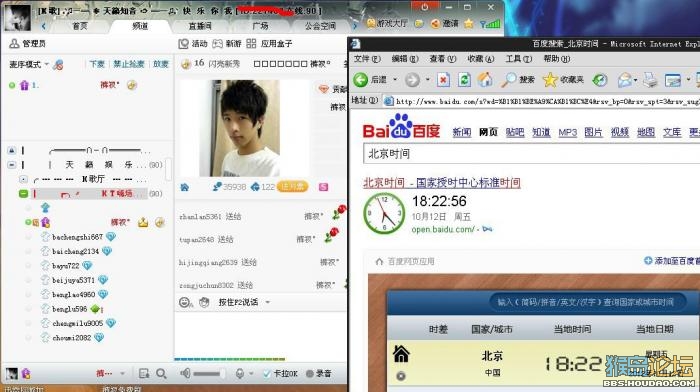Open the 活动 activities icon
Screen dimensions: 700x392
point(193,43)
